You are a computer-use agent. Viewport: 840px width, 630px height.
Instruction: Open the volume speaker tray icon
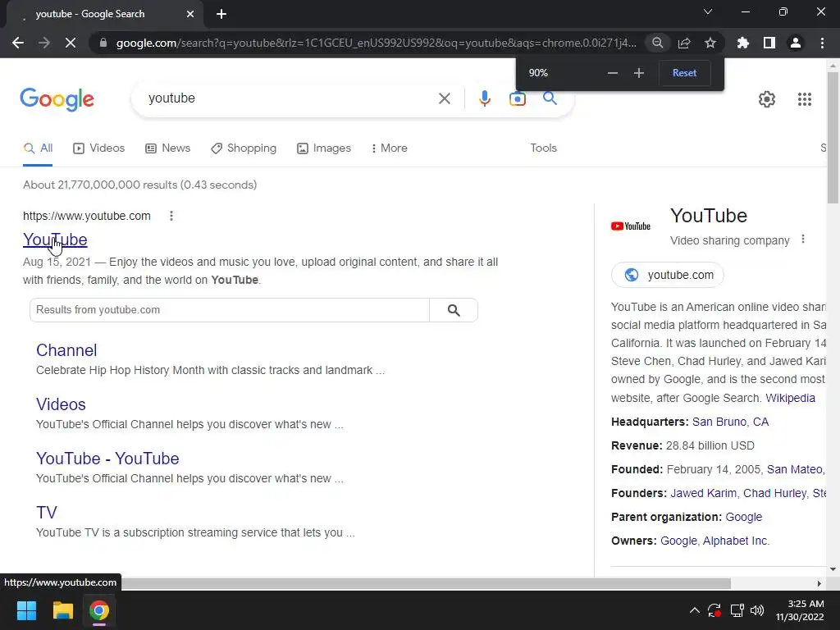point(757,610)
